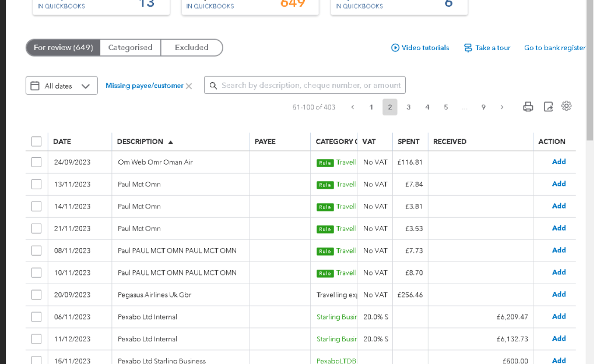Go to page 1
The image size is (597, 364).
(371, 107)
